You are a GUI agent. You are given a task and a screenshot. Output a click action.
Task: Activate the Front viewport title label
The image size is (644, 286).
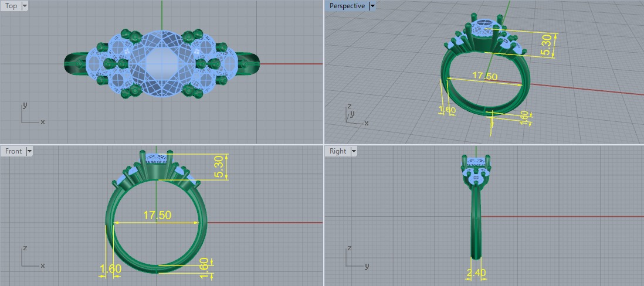13,151
